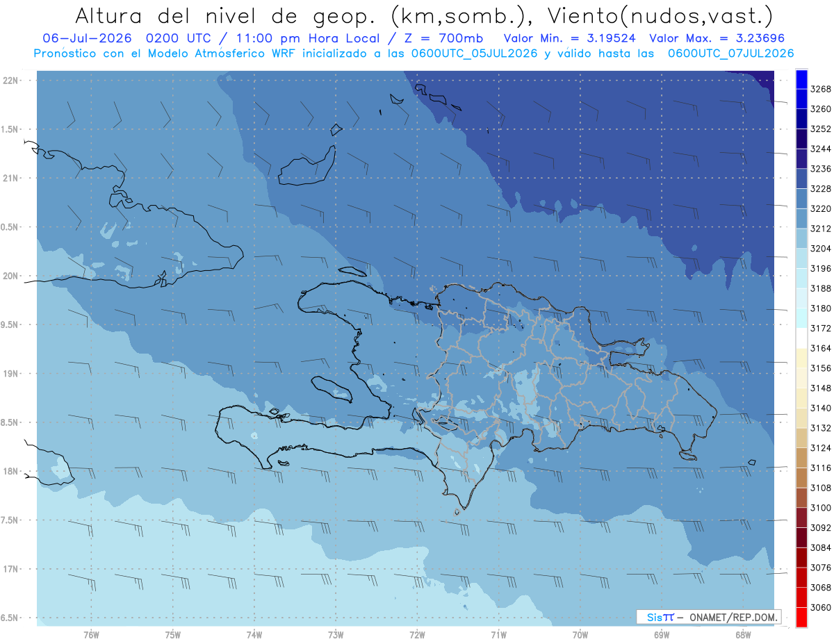This screenshot has width=834, height=644.
Task: Click the '76W' longitude label
Action: [x=91, y=635]
